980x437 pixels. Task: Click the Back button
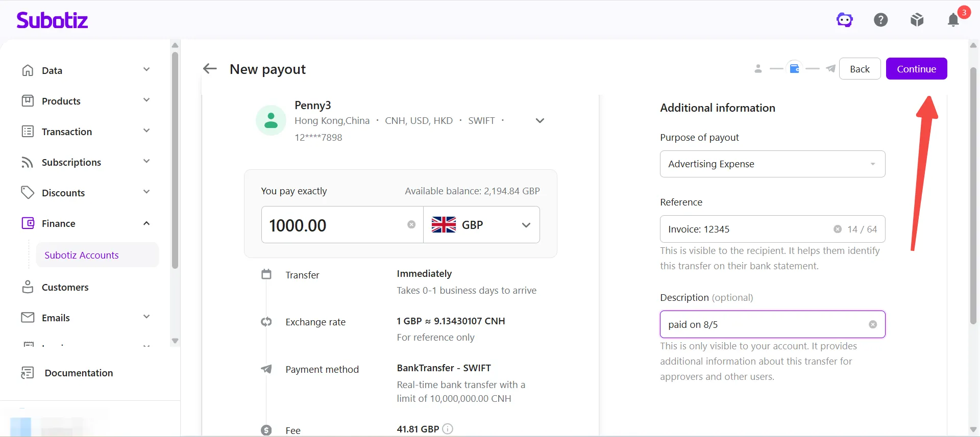(860, 69)
